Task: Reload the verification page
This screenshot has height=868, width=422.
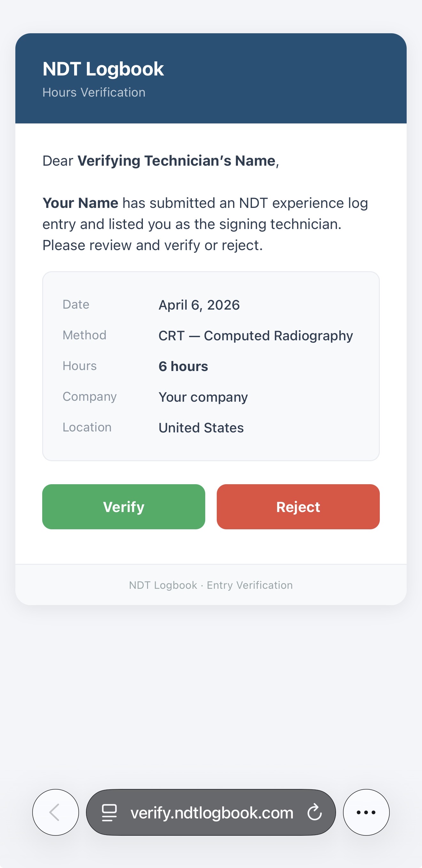Action: (314, 812)
